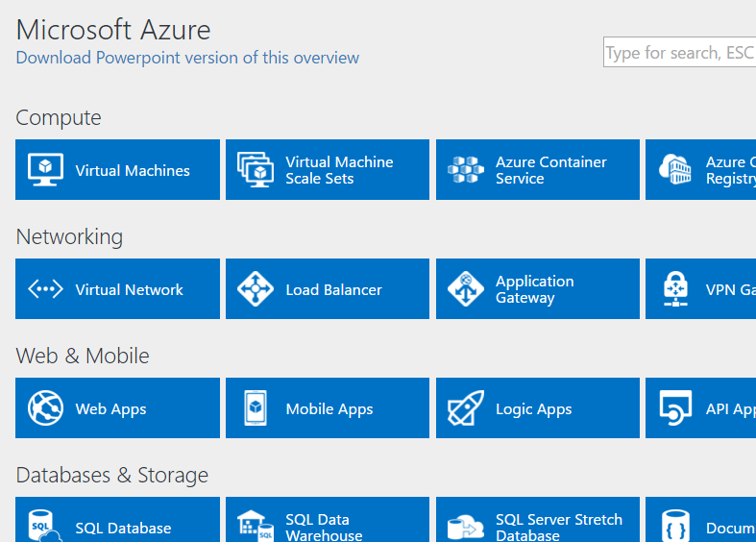
Task: Click the Logic Apps rocket icon
Action: pyautogui.click(x=466, y=408)
